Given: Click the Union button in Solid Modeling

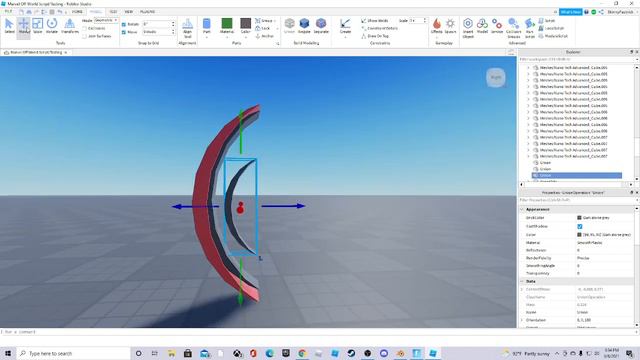Looking at the screenshot, I should [x=289, y=26].
